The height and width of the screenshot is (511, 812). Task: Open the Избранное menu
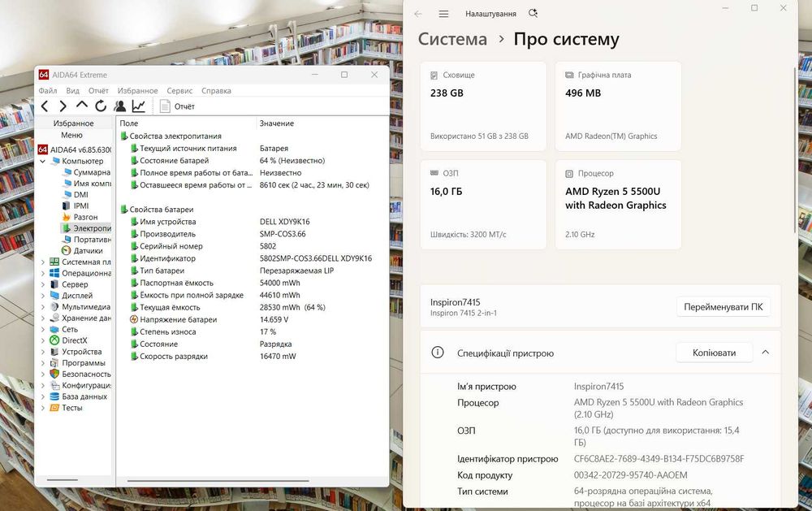pyautogui.click(x=137, y=91)
